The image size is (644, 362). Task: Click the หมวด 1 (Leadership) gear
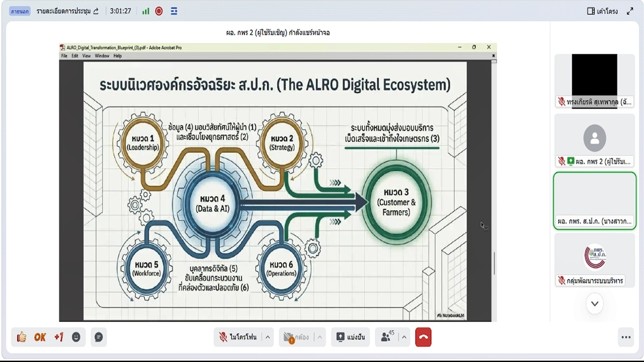[x=143, y=143]
